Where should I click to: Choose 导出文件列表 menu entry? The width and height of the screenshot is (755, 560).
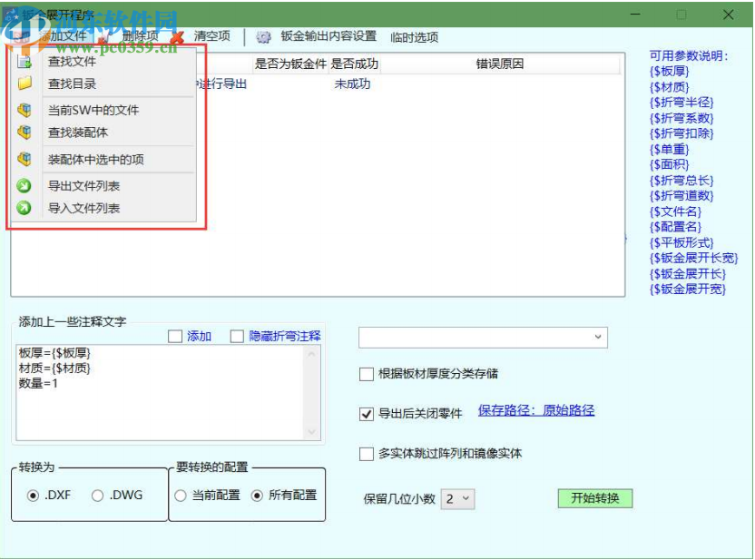(83, 186)
